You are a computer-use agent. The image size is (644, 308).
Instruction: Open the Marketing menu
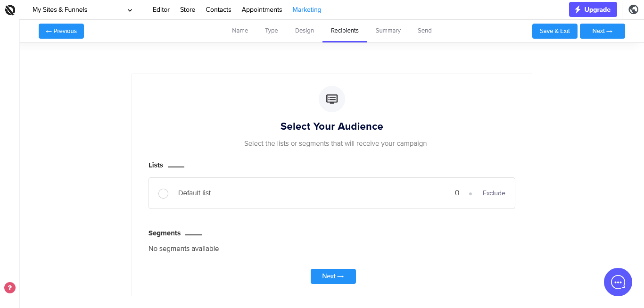(x=306, y=9)
